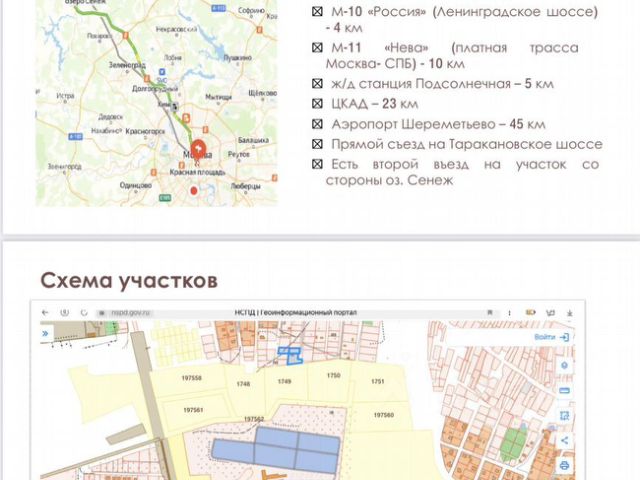The image size is (640, 480).
Task: Click the Лобня label on the map
Action: pos(173,58)
